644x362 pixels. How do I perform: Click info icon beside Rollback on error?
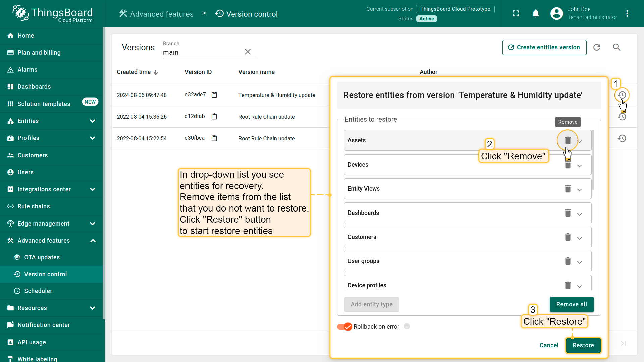click(x=407, y=326)
